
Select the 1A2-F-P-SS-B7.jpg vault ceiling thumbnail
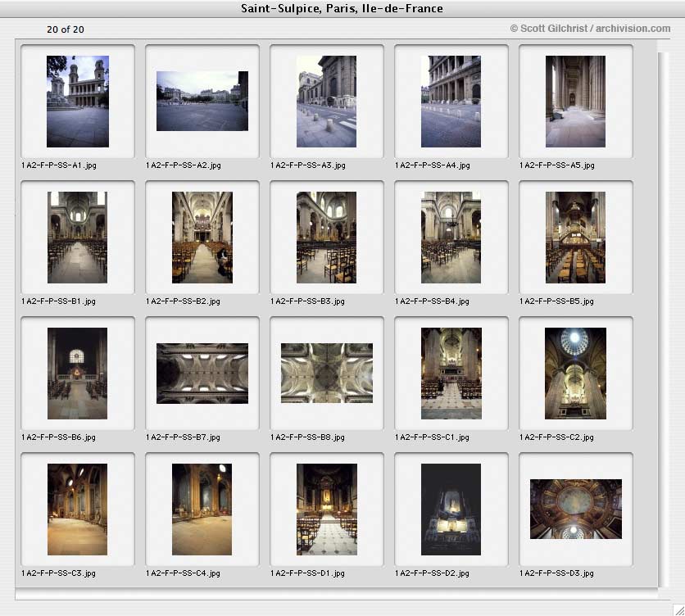[x=202, y=374]
